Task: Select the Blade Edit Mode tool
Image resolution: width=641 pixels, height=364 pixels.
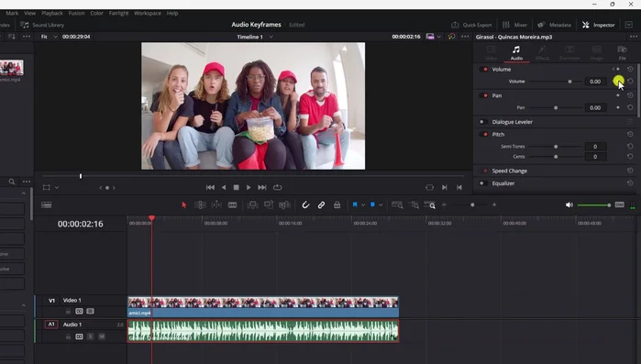Action: tap(233, 205)
